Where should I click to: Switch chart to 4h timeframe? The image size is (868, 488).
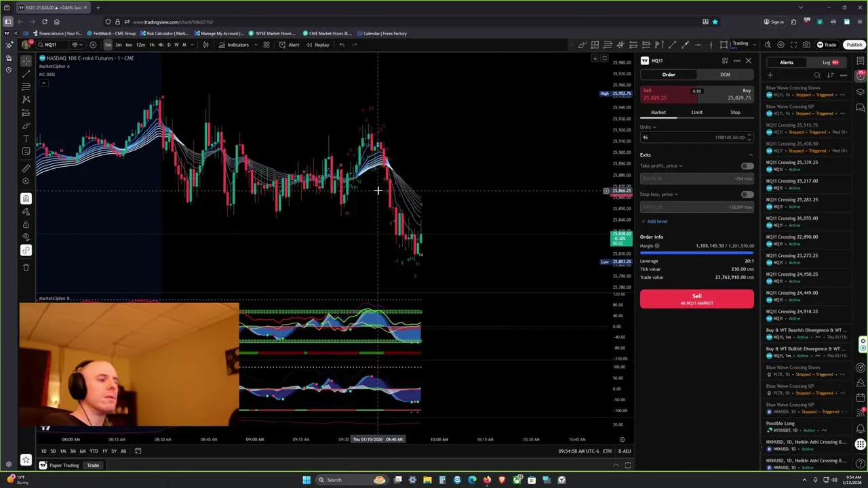click(160, 45)
